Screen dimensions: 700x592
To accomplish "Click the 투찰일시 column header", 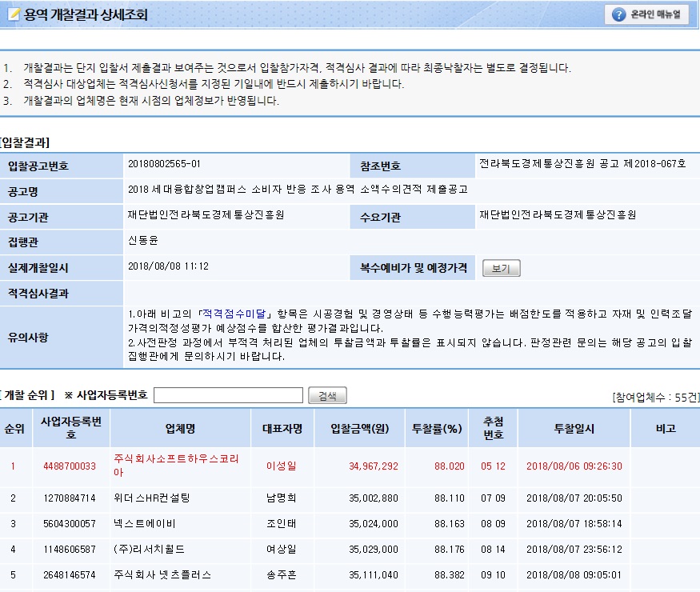I will click(574, 428).
